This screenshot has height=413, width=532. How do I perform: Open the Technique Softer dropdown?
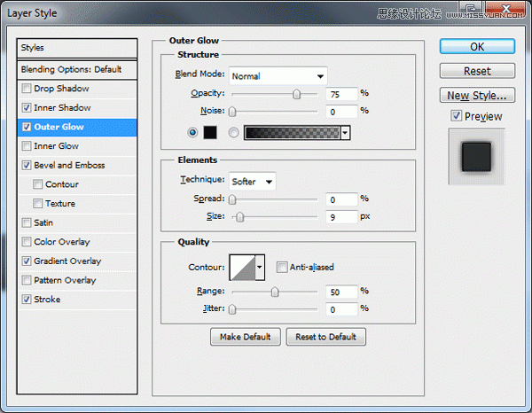(253, 182)
